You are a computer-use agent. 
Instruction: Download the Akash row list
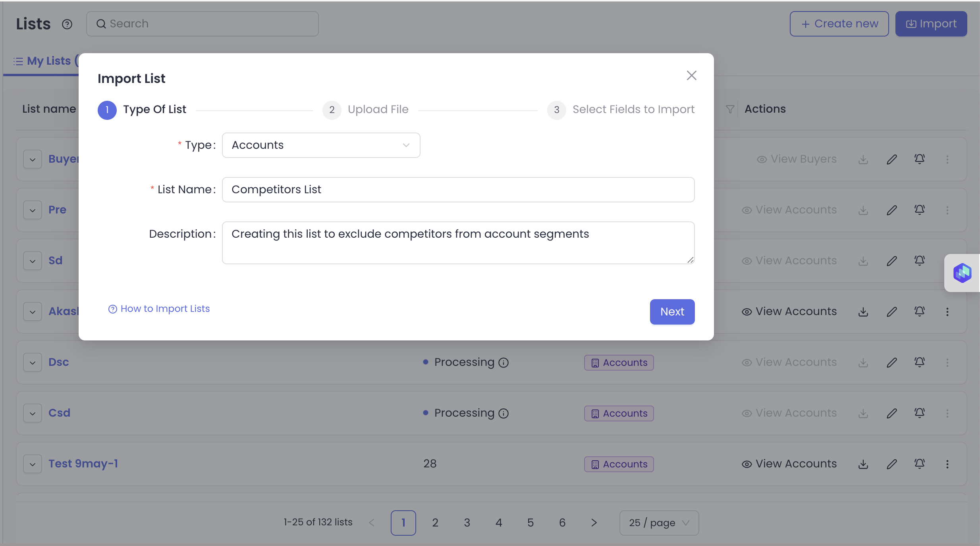tap(863, 312)
